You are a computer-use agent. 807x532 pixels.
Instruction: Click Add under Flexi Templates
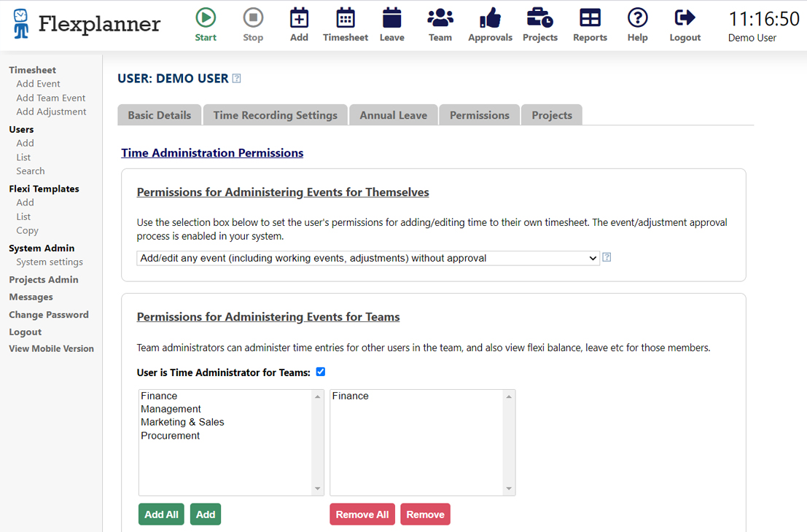pos(25,203)
